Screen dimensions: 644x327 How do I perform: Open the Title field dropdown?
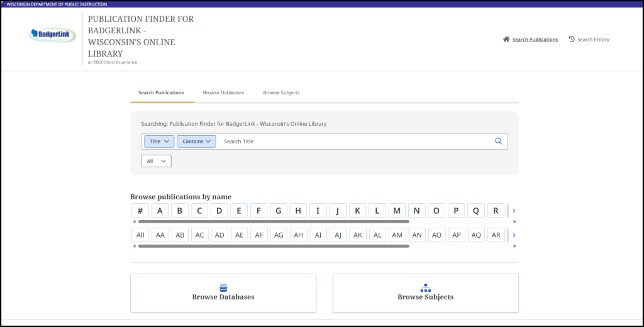coord(159,141)
